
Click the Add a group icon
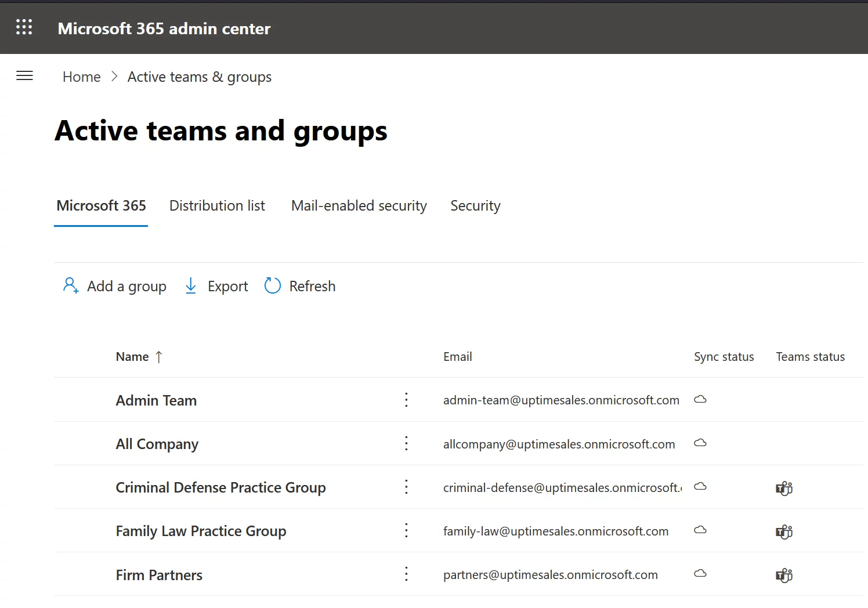[71, 286]
